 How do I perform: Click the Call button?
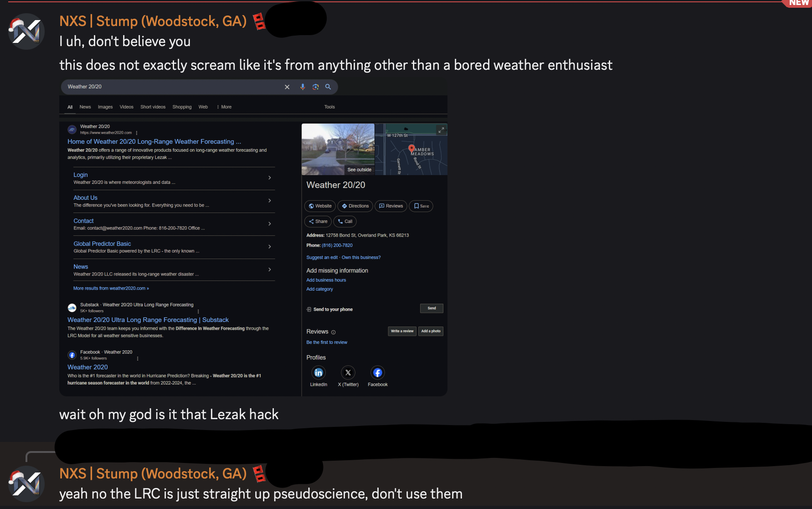click(x=345, y=222)
